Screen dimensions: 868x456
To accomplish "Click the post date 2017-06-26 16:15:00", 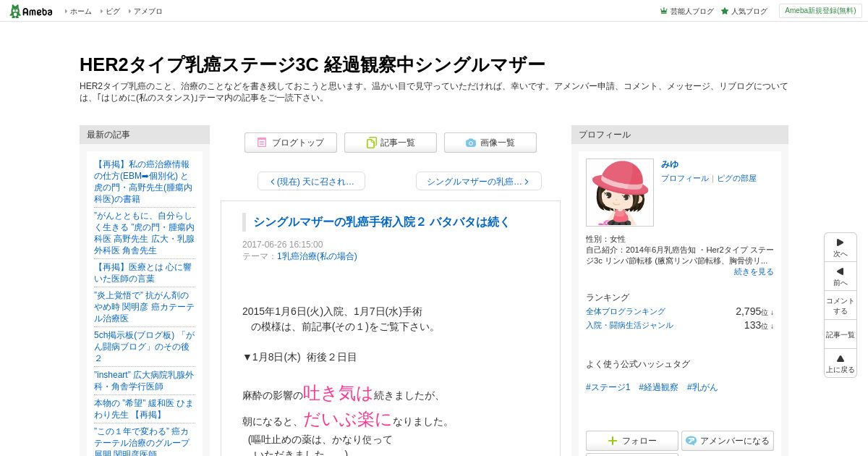I will pos(283,245).
